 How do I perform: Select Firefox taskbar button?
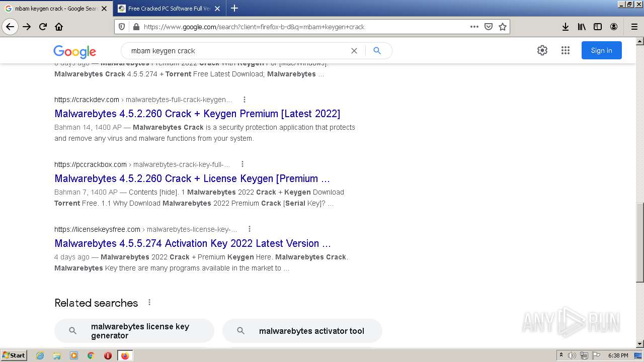(125, 355)
